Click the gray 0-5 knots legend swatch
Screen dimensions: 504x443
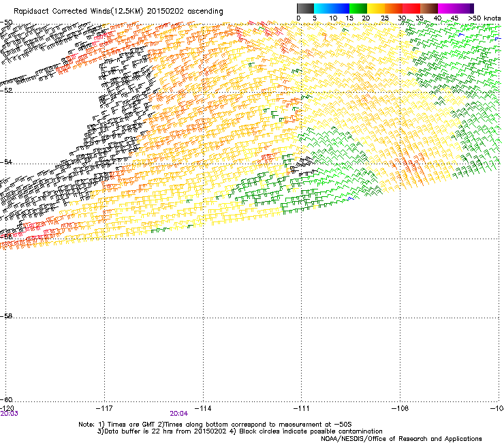coord(305,8)
